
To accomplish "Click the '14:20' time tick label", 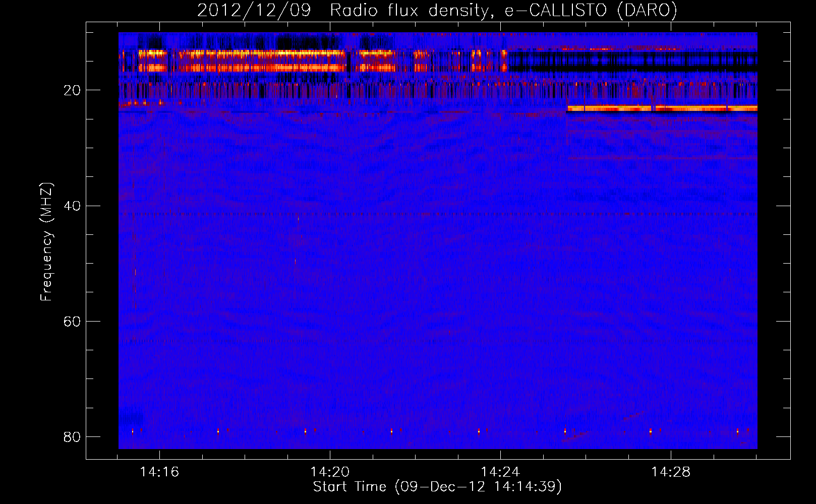I will [x=330, y=472].
